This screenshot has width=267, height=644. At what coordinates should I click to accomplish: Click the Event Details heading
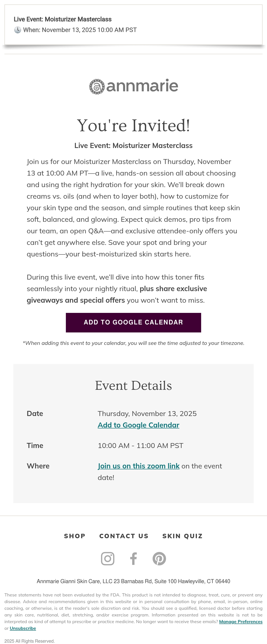coord(133,386)
